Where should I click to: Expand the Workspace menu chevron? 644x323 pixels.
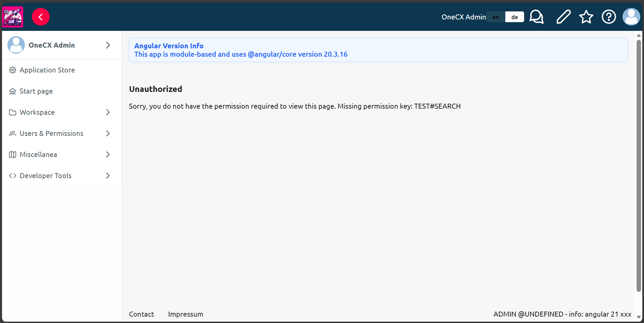point(107,112)
